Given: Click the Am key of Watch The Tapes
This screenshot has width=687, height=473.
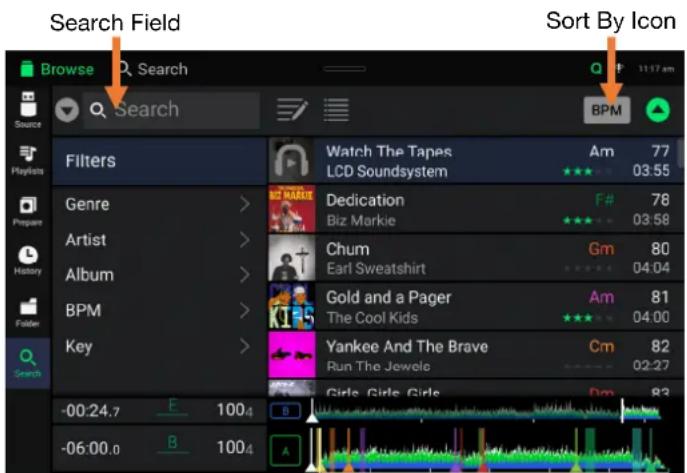Looking at the screenshot, I should [x=602, y=152].
